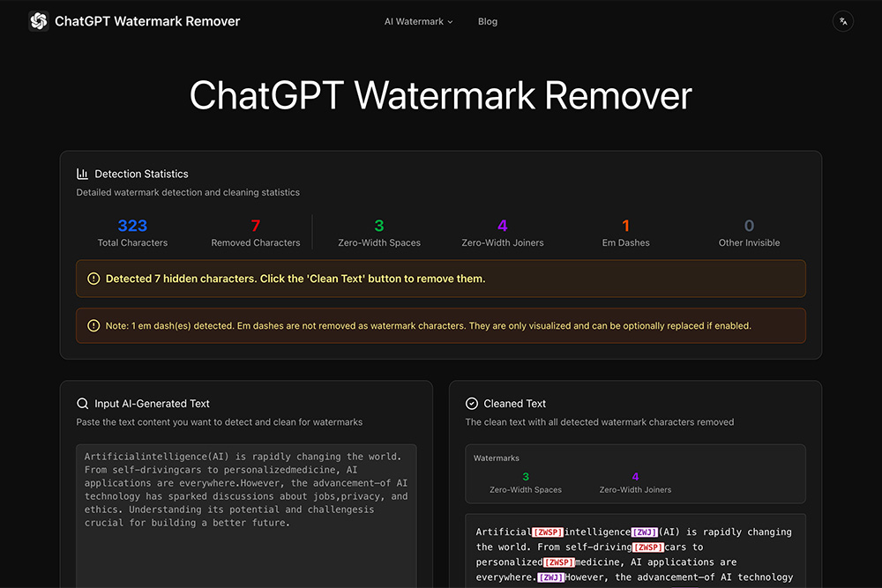The width and height of the screenshot is (882, 588).
Task: Open the language translate icon button
Action: coord(842,21)
